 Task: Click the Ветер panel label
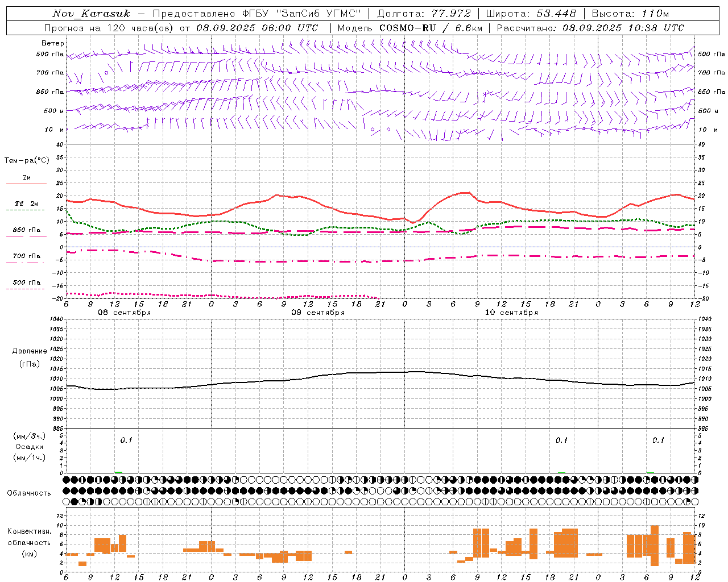pos(53,43)
